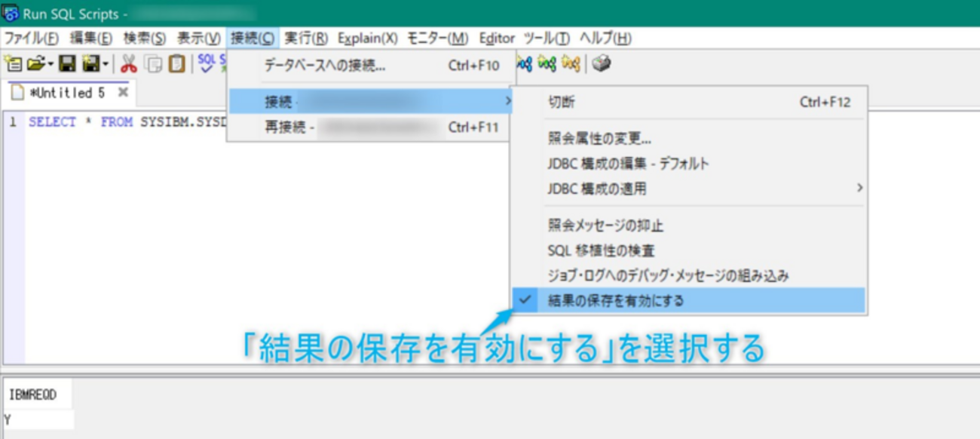The image size is (980, 439).
Task: Click the 接続(C) menu
Action: tap(253, 38)
